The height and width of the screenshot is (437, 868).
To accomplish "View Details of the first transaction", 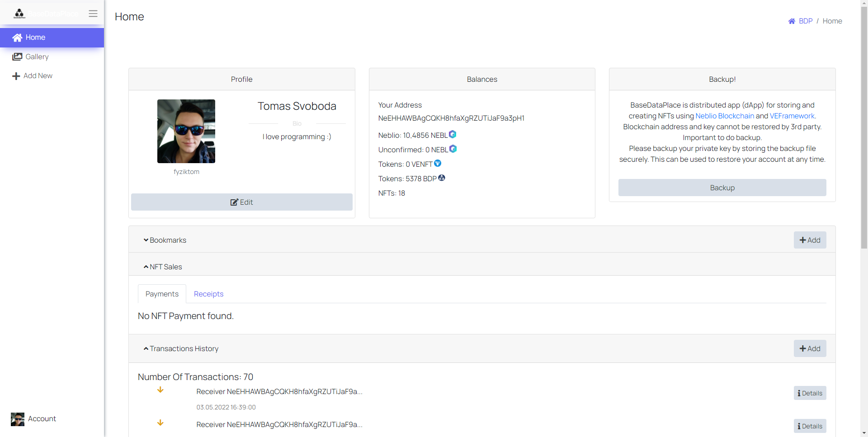I will [x=810, y=393].
